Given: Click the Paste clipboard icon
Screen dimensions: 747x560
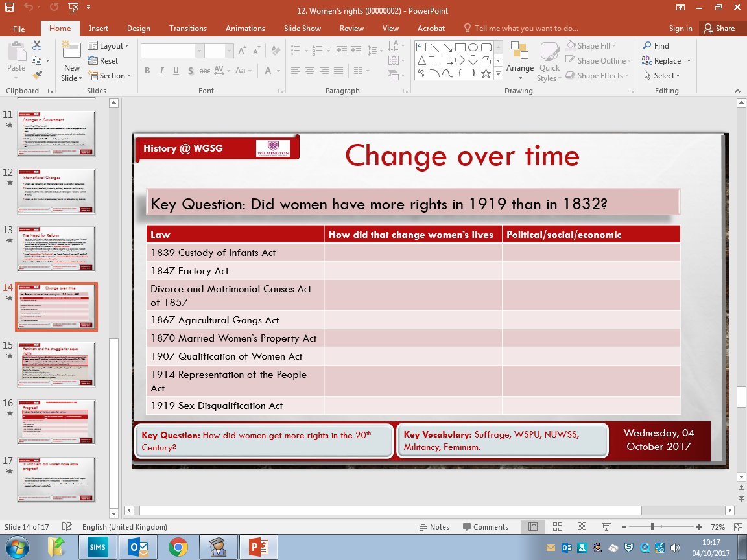Looking at the screenshot, I should pyautogui.click(x=17, y=51).
